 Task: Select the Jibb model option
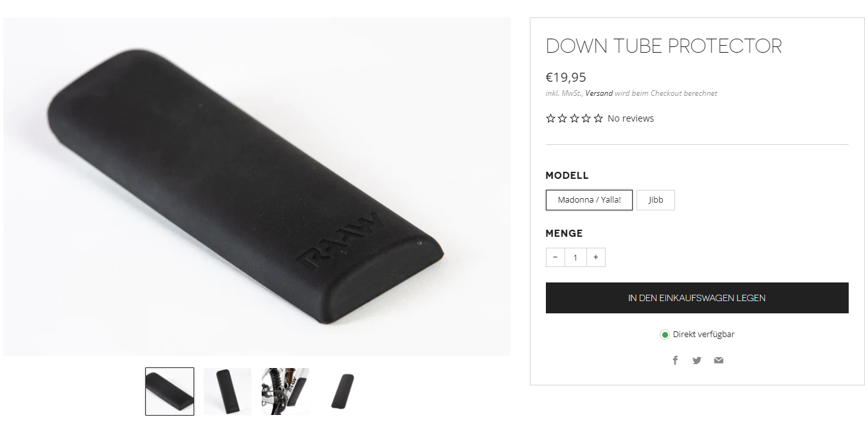(656, 200)
